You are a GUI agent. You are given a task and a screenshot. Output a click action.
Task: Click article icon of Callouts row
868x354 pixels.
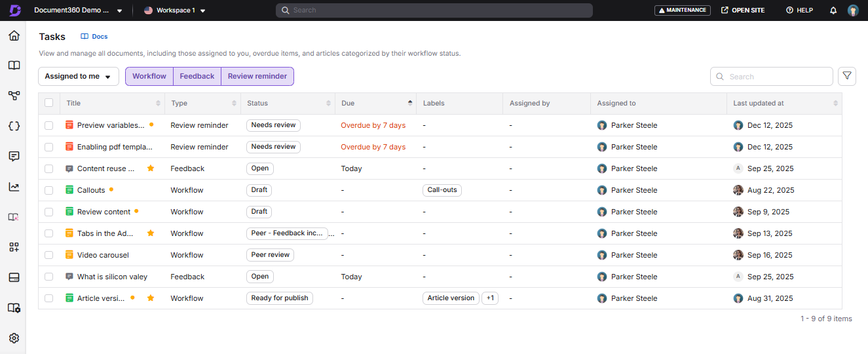69,190
